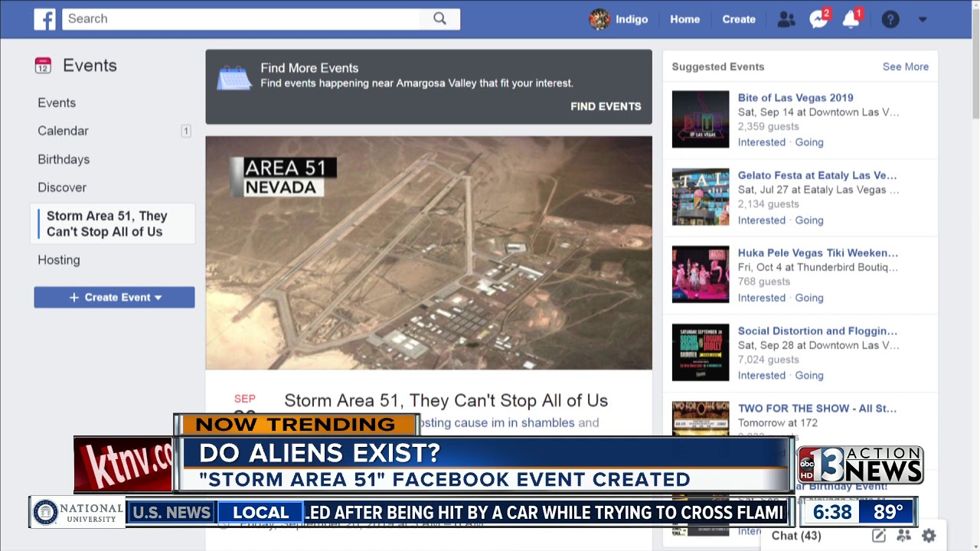Click FIND EVENTS button
Screen dimensions: 980x551
pos(606,106)
